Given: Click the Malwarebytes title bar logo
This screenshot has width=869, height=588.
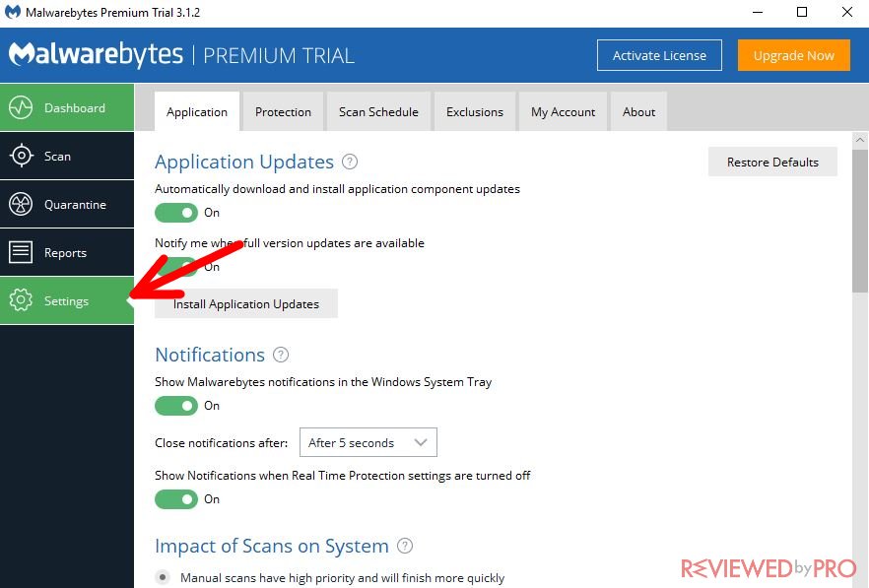Looking at the screenshot, I should tap(12, 12).
